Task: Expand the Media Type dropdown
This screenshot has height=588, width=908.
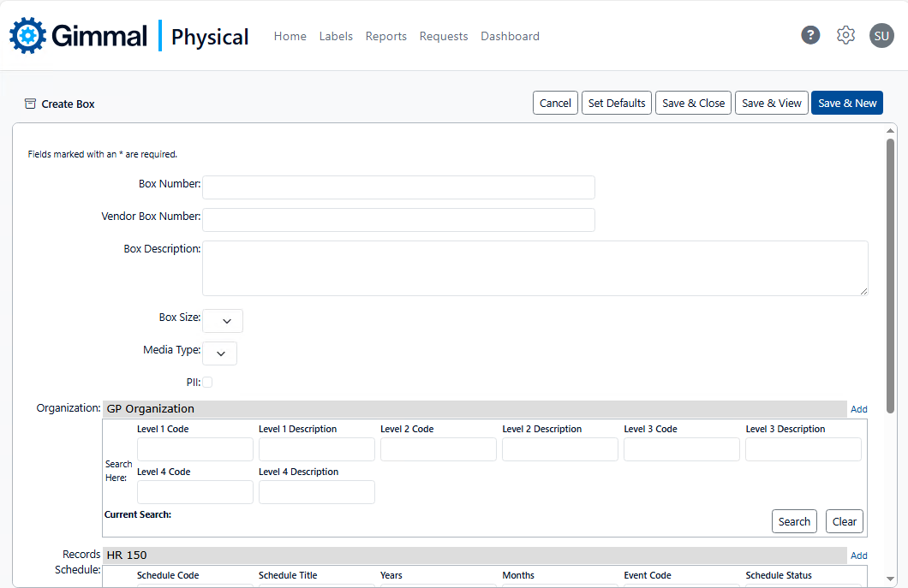Action: pyautogui.click(x=220, y=353)
